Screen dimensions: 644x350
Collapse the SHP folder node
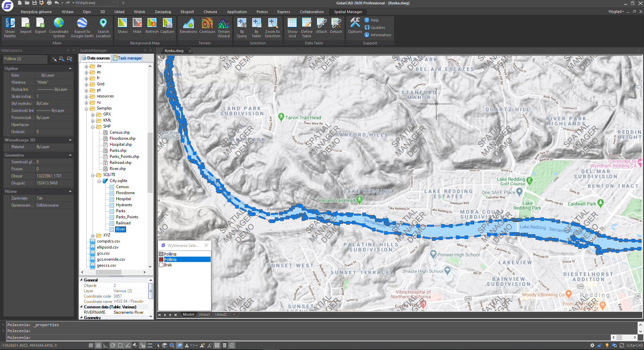coord(93,127)
